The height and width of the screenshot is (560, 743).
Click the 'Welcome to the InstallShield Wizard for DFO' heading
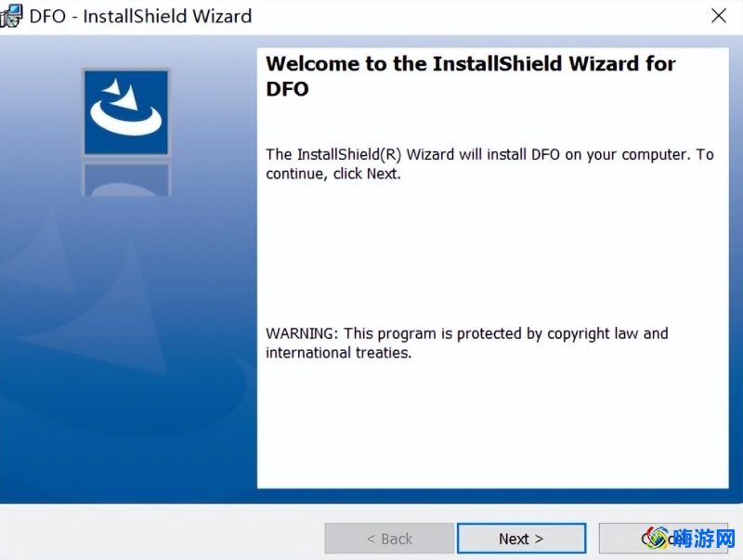471,76
